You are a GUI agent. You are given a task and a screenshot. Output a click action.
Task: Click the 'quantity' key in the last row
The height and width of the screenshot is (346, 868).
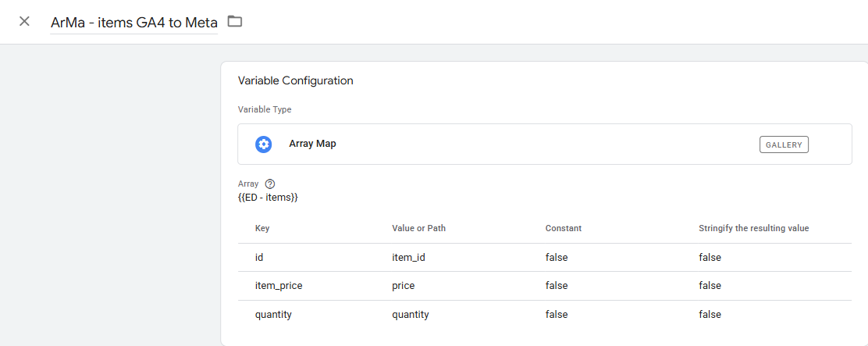[273, 315]
